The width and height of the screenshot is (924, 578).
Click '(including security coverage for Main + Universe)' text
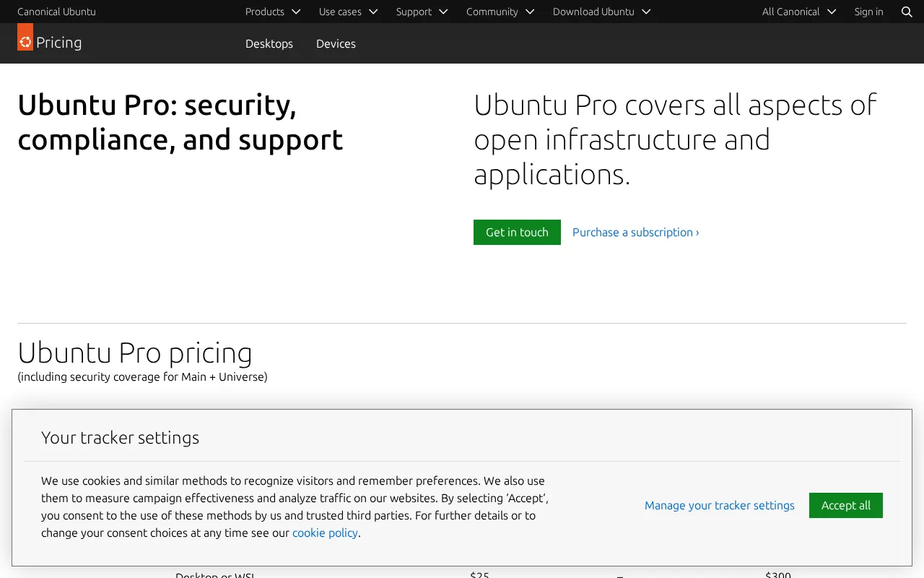coord(142,376)
